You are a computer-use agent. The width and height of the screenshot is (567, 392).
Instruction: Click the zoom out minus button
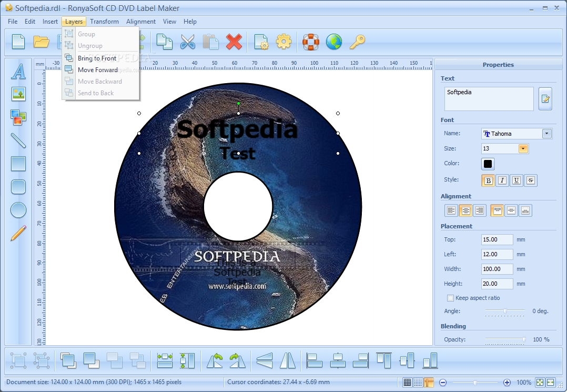point(443,383)
